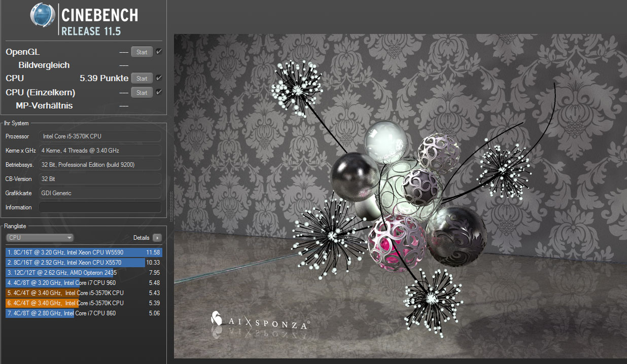This screenshot has height=364, width=627.
Task: Click the Grafikkarte field value
Action: tap(100, 193)
